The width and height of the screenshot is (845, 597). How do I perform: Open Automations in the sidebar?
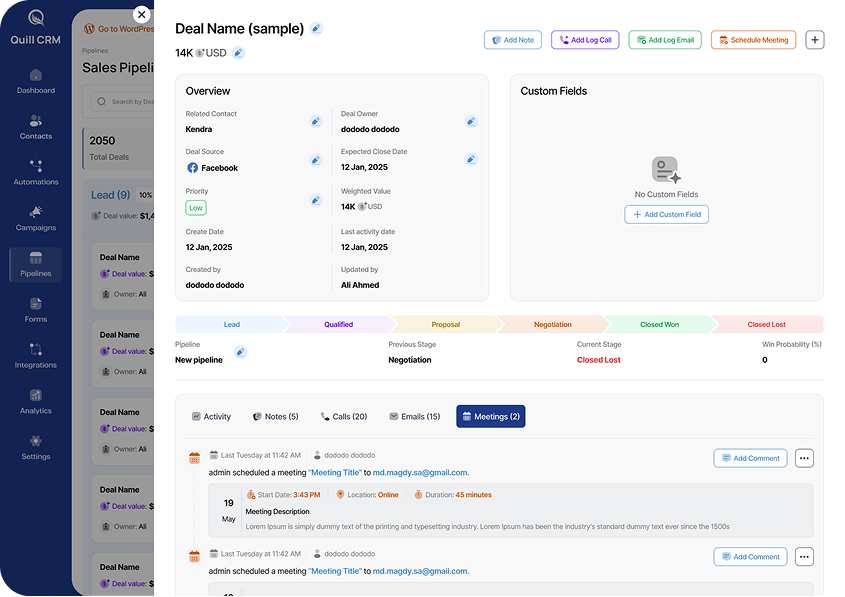[x=36, y=172]
